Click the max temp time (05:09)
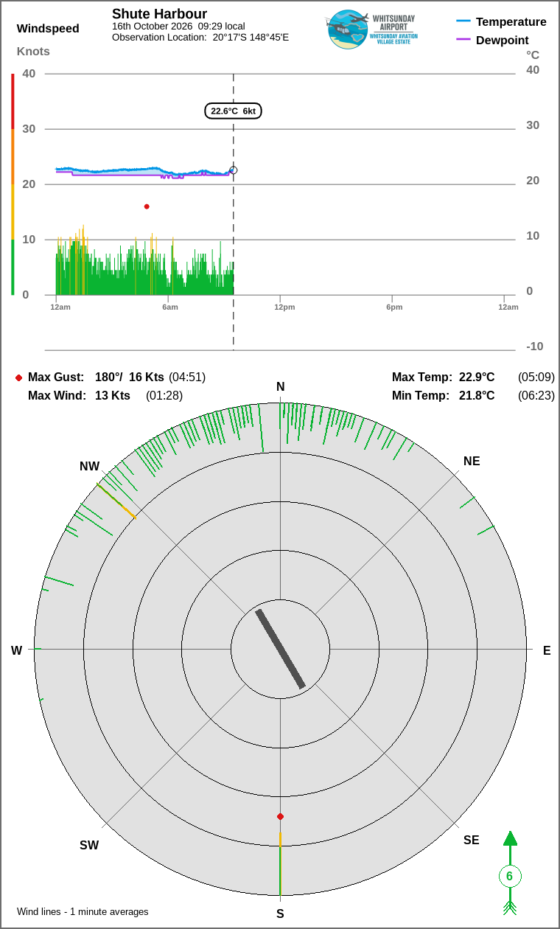The width and height of the screenshot is (560, 929). (x=536, y=377)
